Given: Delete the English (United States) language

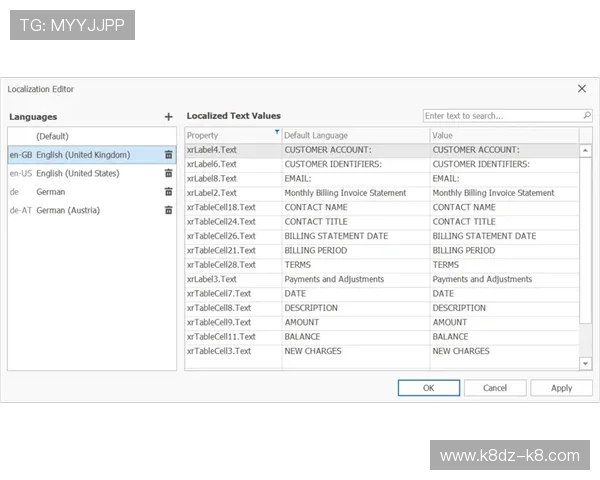Looking at the screenshot, I should 168,173.
